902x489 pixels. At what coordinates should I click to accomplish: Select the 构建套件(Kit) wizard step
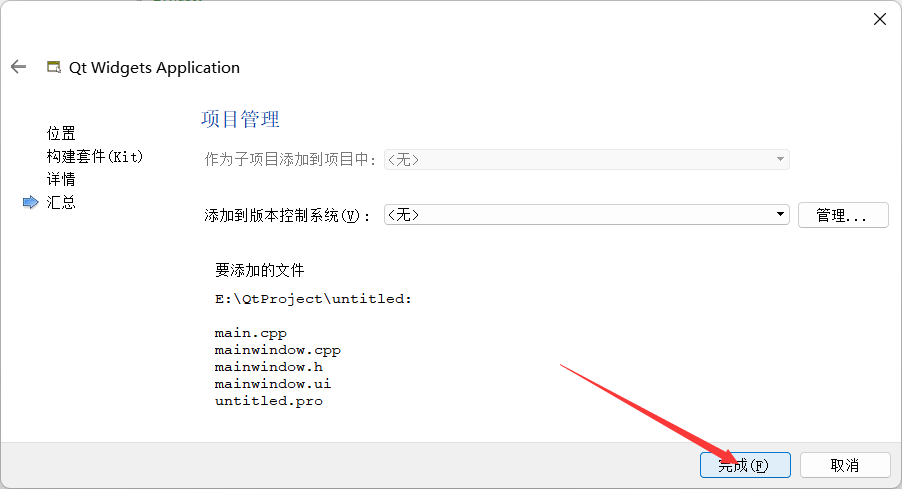[94, 156]
